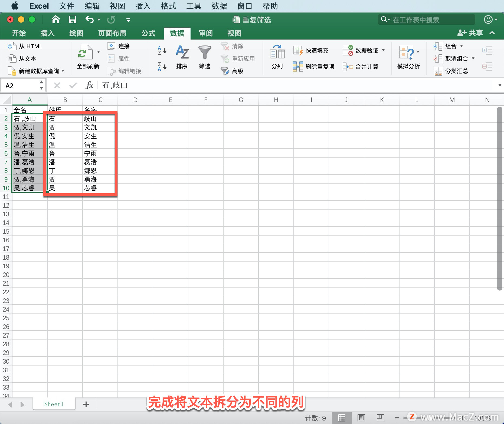Click the 从 HTML import option
This screenshot has width=504, height=424.
tap(25, 46)
